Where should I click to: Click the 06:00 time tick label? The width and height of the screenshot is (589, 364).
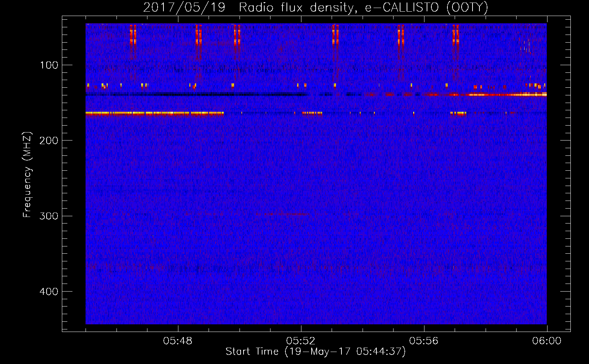pos(547,341)
